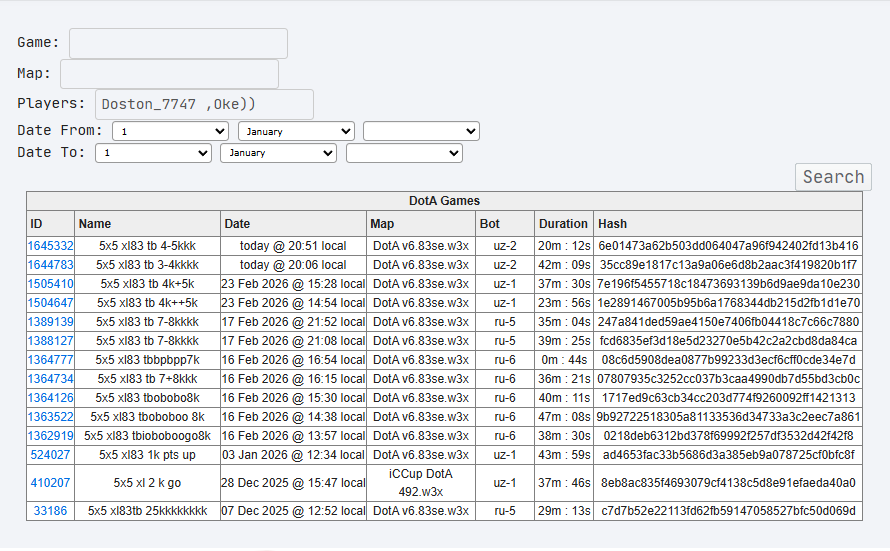Open game ID 410207
Screen dimensions: 890x551
51,483
